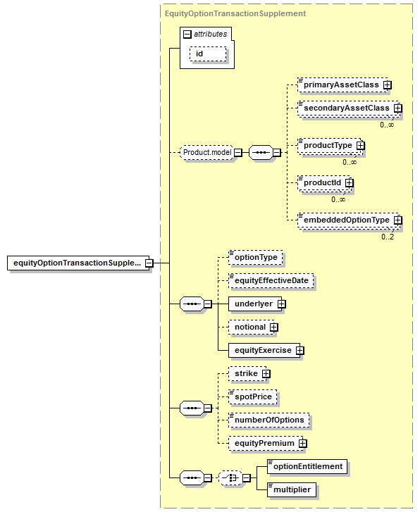This screenshot has height=512, width=420.
Task: Expand the equityPremium element
Action: pos(302,444)
